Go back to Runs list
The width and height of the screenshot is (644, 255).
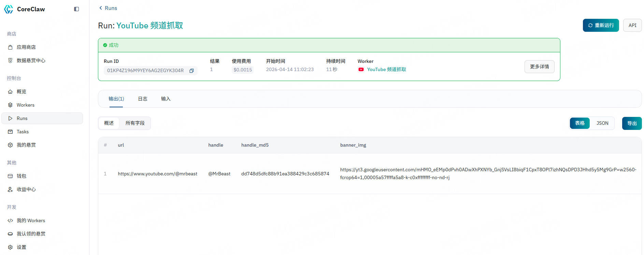tap(108, 8)
